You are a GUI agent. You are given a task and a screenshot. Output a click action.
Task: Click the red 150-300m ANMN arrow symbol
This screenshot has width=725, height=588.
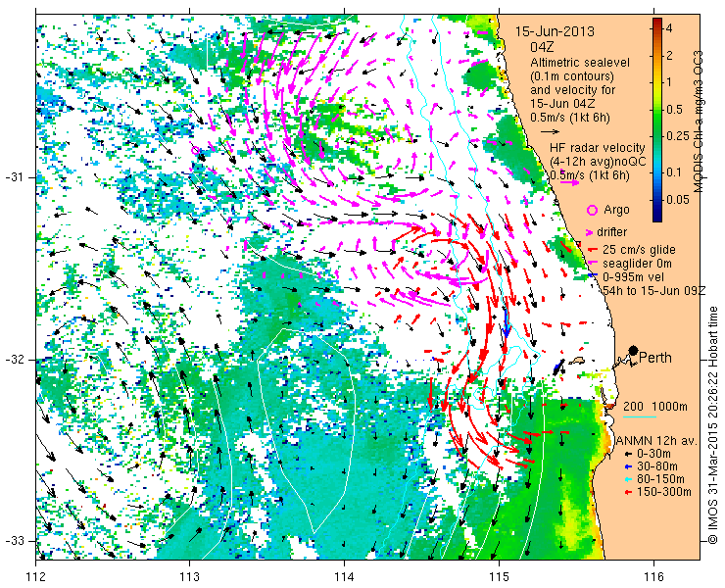click(x=628, y=492)
